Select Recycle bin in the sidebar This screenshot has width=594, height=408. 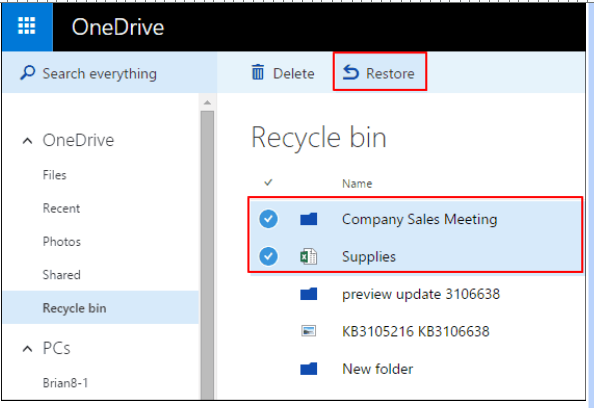click(101, 308)
